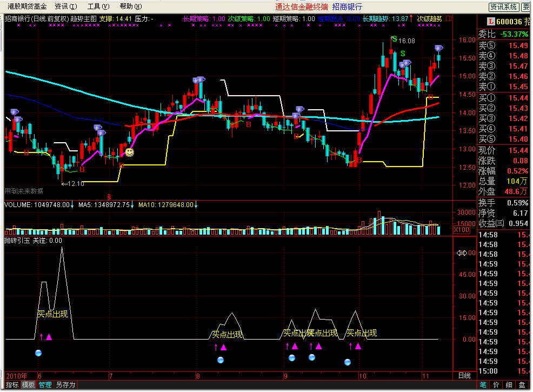Click the blue 招商银行 title link

point(347,7)
